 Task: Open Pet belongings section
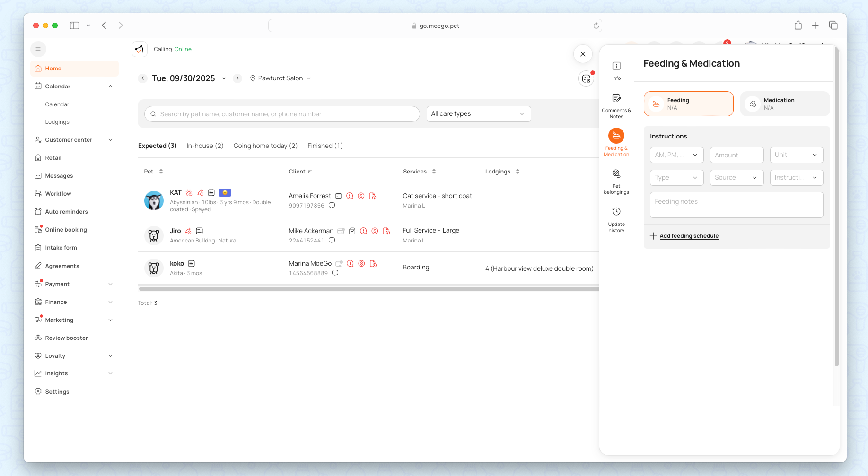pos(616,181)
